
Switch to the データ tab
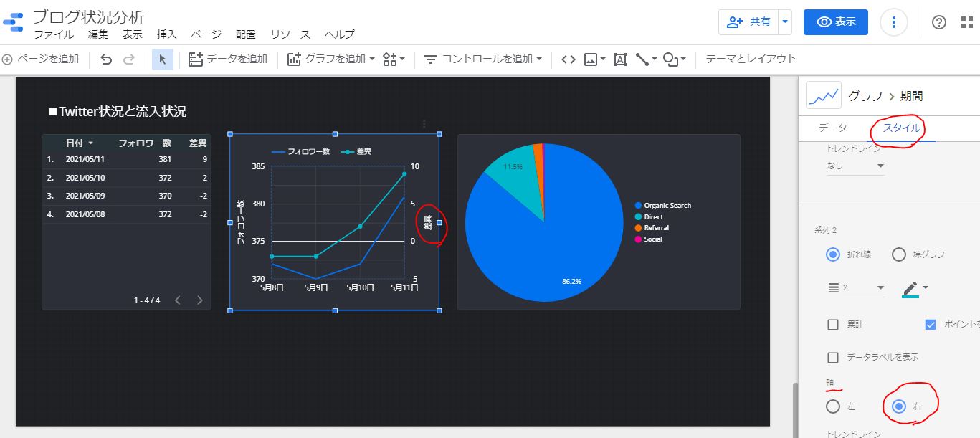click(x=832, y=128)
